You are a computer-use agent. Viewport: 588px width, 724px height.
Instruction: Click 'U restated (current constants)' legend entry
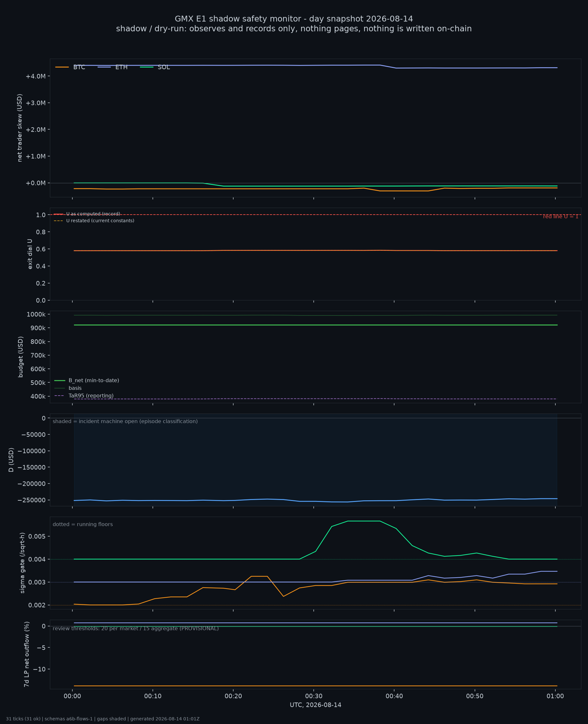point(94,221)
